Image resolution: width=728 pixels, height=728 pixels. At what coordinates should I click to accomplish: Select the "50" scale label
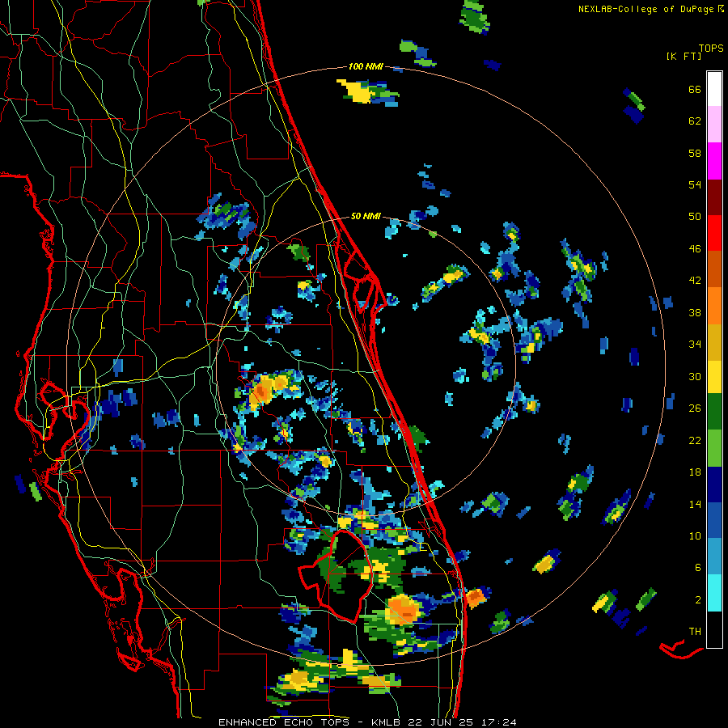pos(695,216)
